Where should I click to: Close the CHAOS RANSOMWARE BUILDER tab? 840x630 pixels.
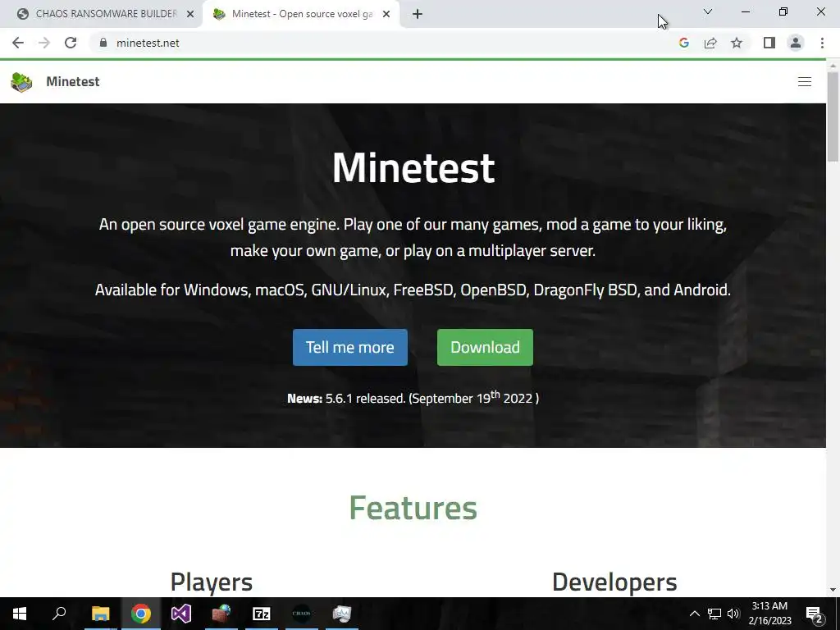[x=190, y=15]
